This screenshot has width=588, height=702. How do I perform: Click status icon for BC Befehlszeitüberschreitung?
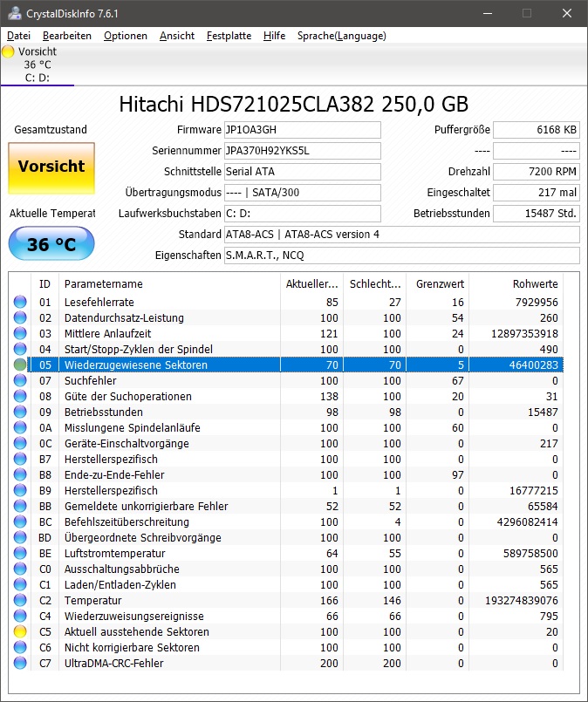(x=20, y=521)
